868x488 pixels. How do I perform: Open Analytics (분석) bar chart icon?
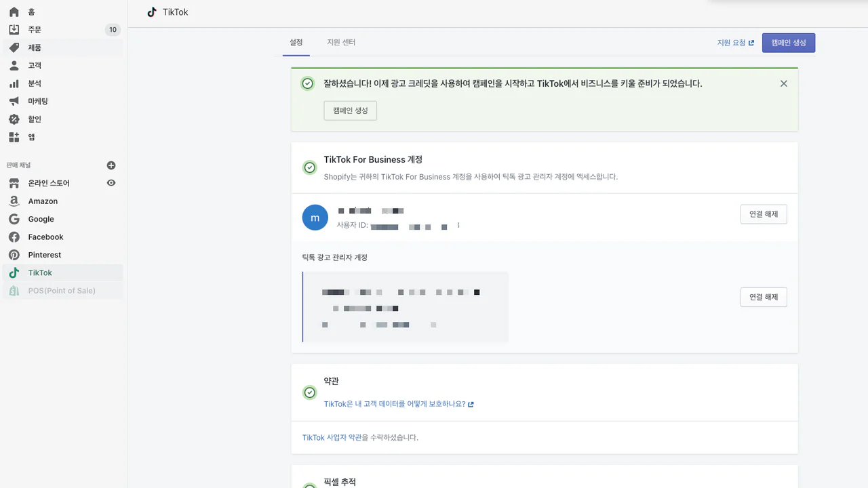coord(14,83)
